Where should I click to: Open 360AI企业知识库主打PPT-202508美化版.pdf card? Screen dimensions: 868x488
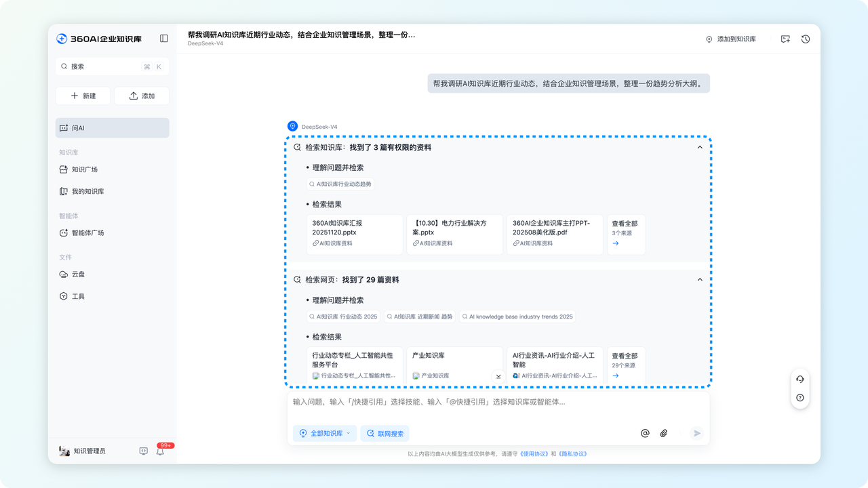click(555, 235)
